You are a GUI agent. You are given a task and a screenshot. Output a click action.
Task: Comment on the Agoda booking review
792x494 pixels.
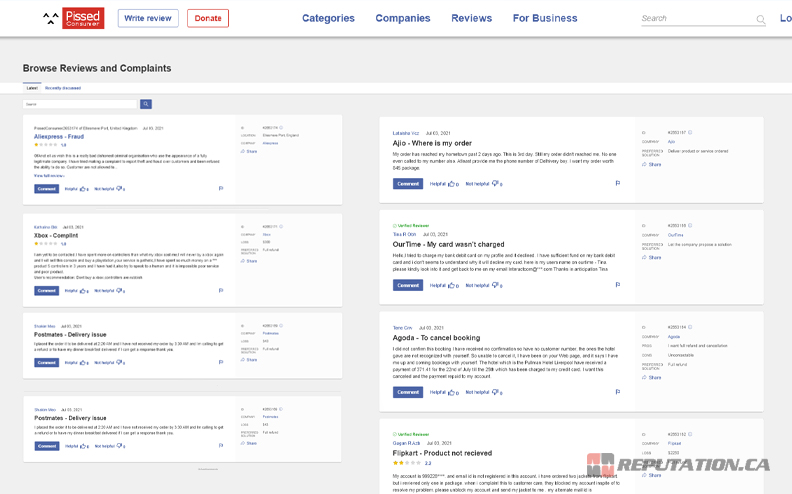pos(408,392)
